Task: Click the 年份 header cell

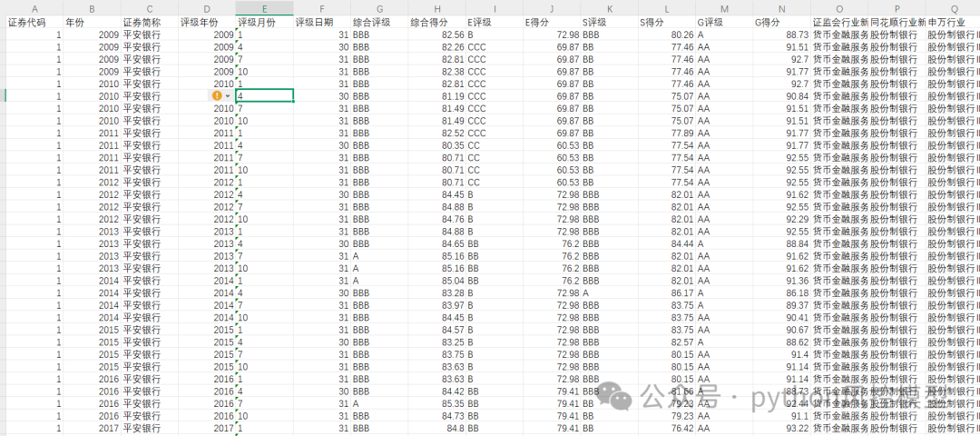Action: (x=92, y=23)
